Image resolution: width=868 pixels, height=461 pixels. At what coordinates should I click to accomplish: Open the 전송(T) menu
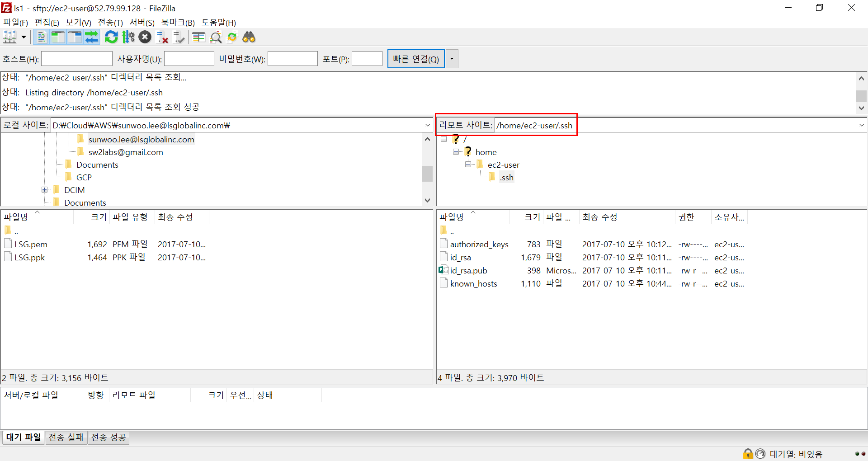coord(110,23)
